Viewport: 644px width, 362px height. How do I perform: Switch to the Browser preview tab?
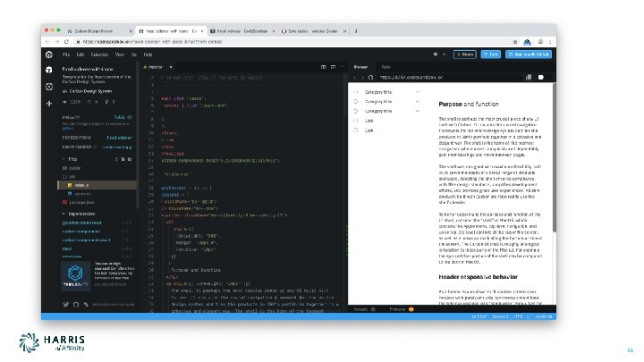pyautogui.click(x=360, y=67)
